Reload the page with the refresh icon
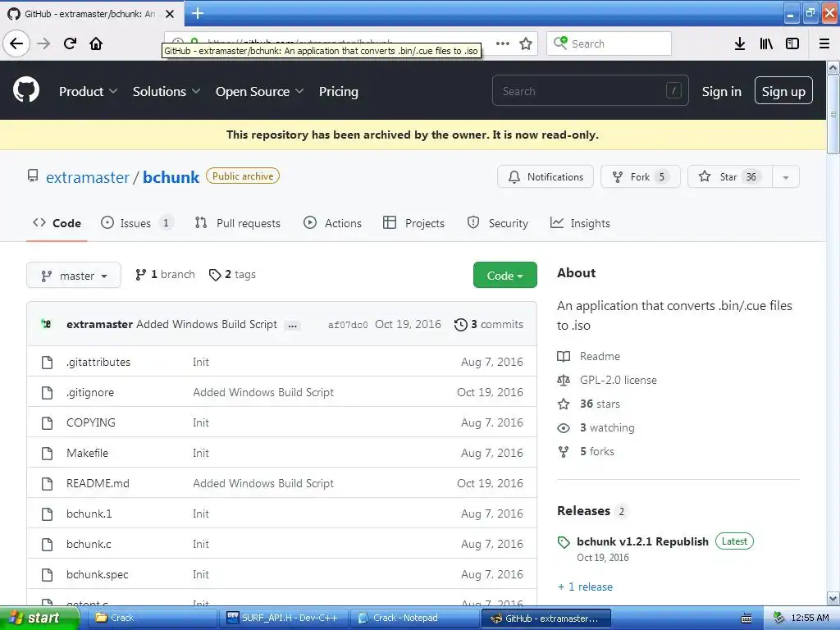840x630 pixels. [x=70, y=43]
